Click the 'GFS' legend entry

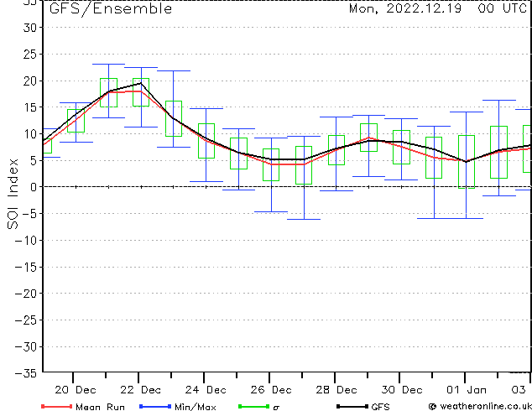pos(380,407)
